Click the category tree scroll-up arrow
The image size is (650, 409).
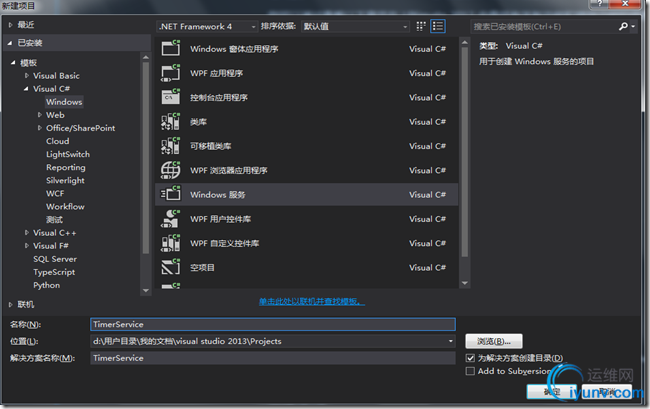(x=146, y=57)
